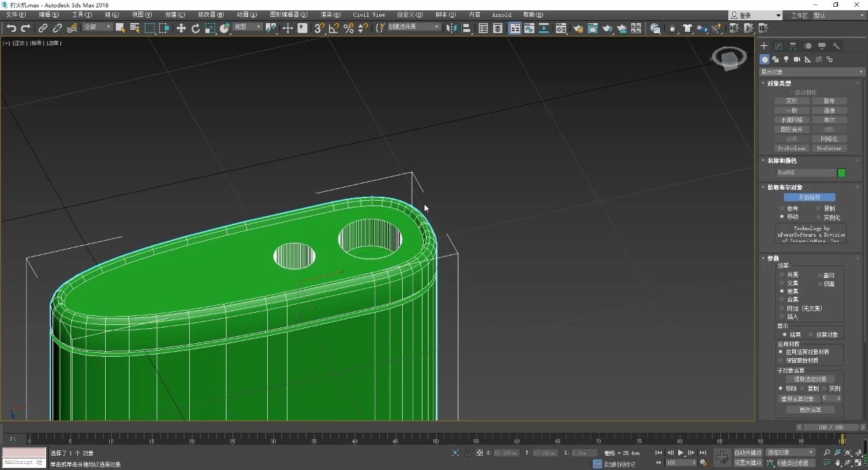The height and width of the screenshot is (470, 868).
Task: Choose the 交集 (Intersection) radio button
Action: [x=782, y=283]
